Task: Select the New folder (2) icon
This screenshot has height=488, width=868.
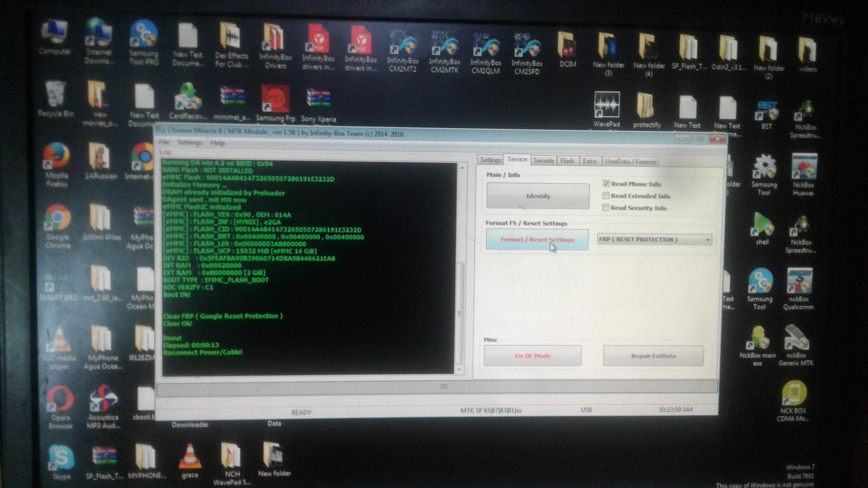Action: coord(768,58)
